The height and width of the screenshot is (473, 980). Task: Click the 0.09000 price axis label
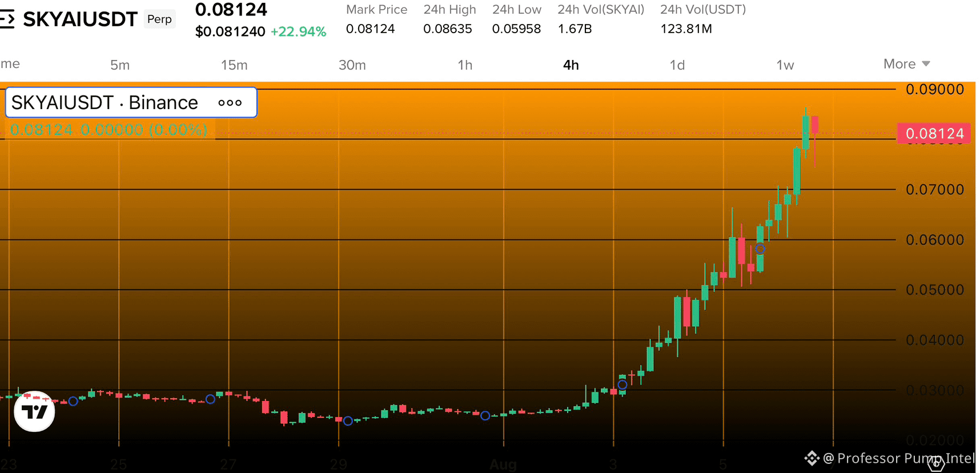935,89
